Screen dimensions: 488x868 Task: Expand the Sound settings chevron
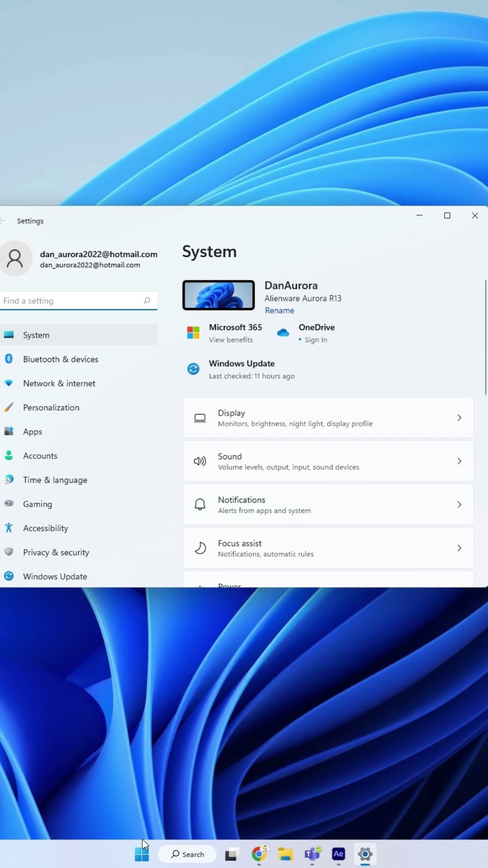coord(459,461)
